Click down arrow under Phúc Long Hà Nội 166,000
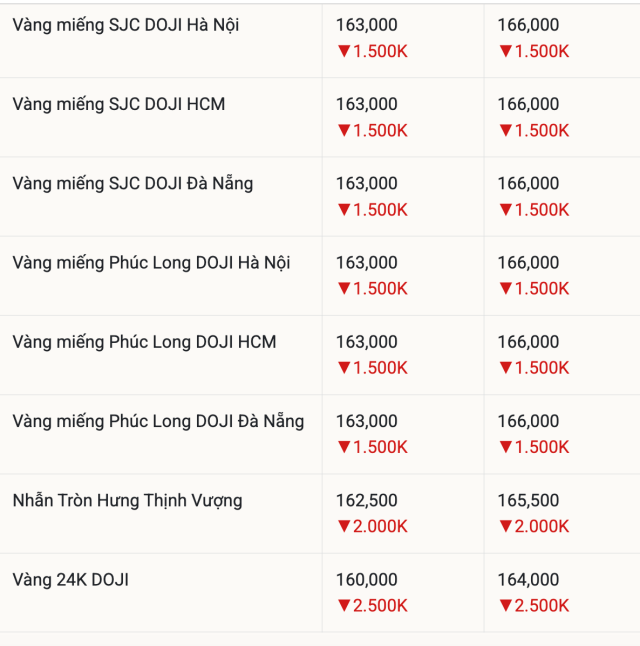The width and height of the screenshot is (640, 646). 506,289
